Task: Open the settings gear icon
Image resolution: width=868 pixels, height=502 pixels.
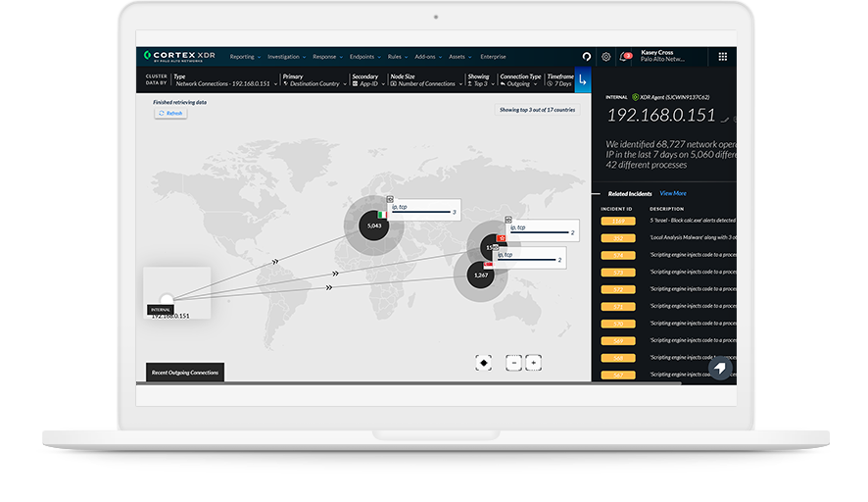Action: tap(606, 57)
